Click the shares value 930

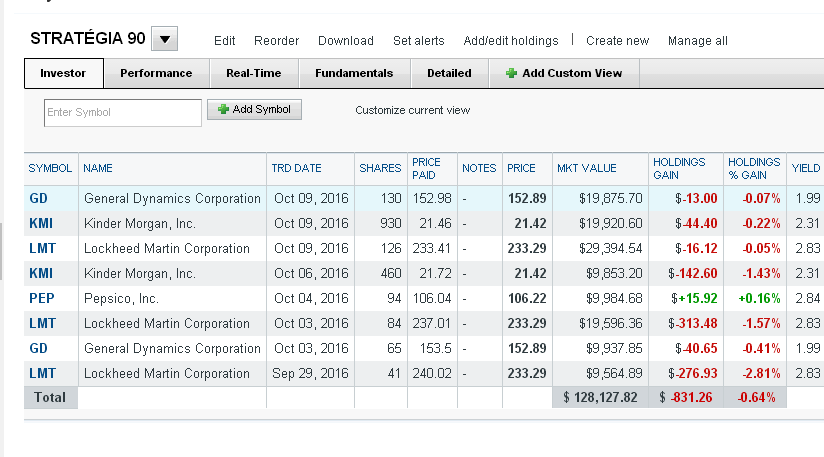[390, 223]
